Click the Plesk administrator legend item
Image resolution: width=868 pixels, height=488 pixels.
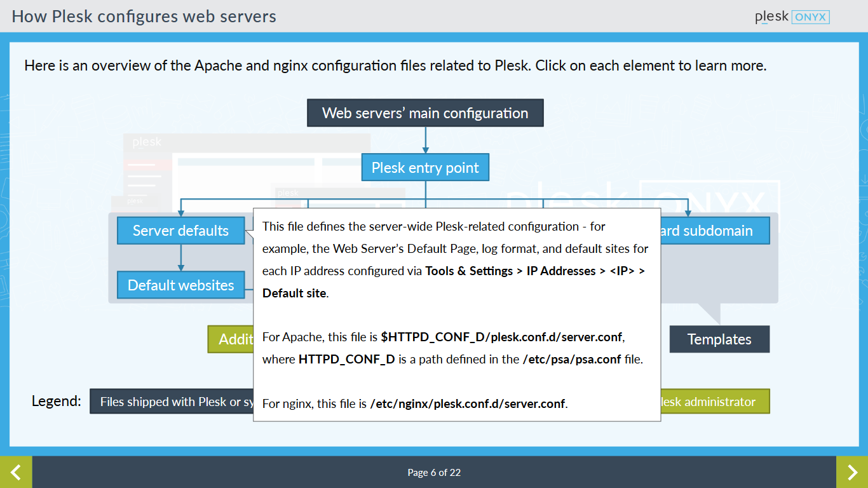click(x=715, y=402)
